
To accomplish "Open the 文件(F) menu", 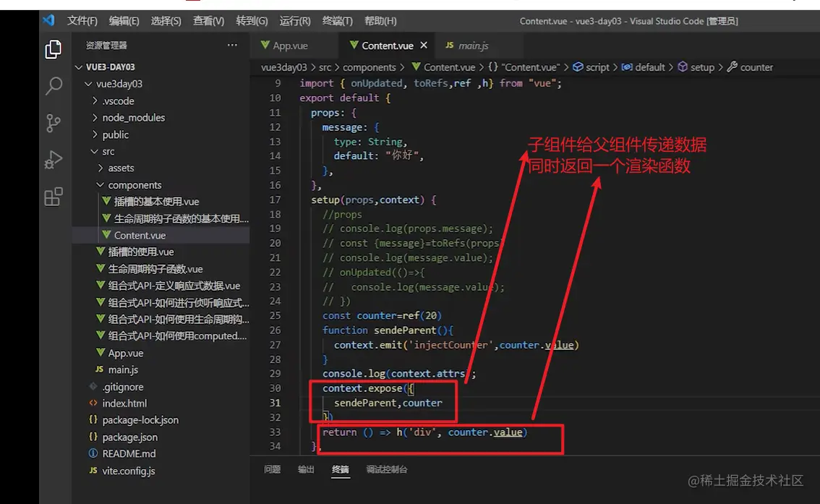I will coord(82,21).
